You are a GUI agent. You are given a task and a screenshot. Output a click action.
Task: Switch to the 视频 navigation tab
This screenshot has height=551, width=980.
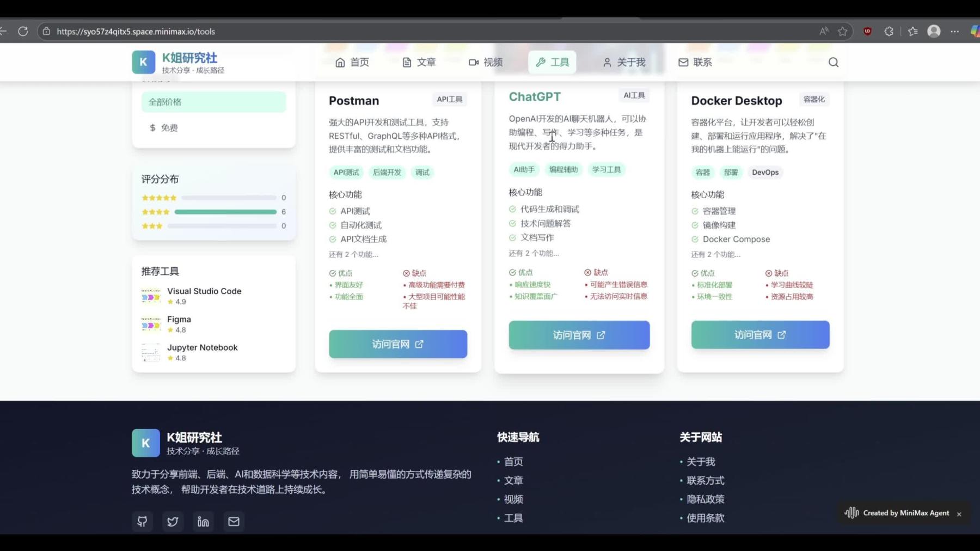pyautogui.click(x=491, y=62)
